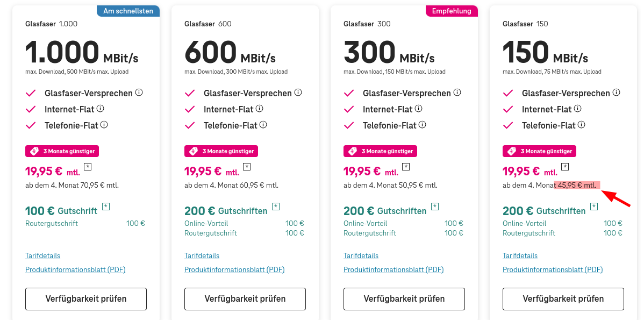Viewport: 644px width, 320px height.
Task: Open Glasfaser-Versprechen info icon in Glasfaser 150 card
Action: click(x=616, y=93)
